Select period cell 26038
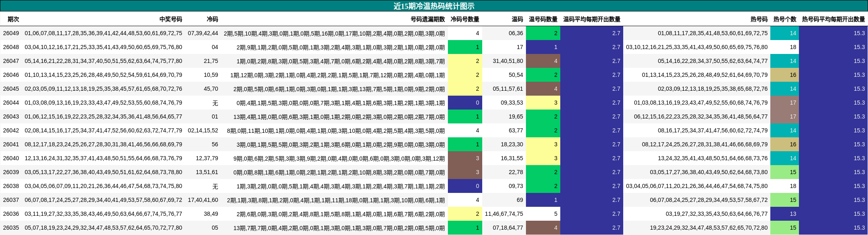Image resolution: width=868 pixels, height=235 pixels. pos(11,186)
